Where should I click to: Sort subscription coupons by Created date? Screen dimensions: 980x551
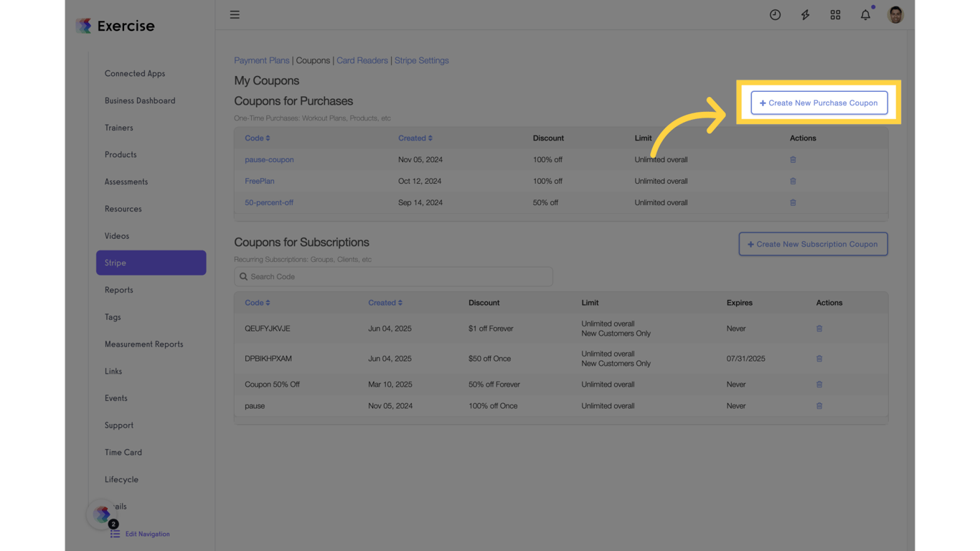[x=385, y=303]
